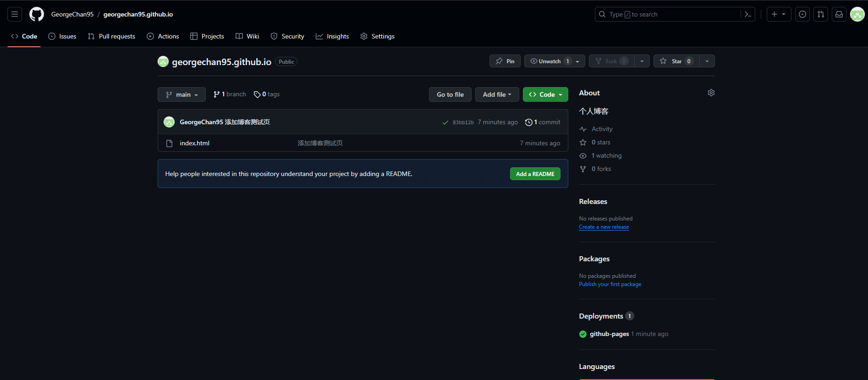
Task: Open the repository Settings tab
Action: [x=378, y=36]
